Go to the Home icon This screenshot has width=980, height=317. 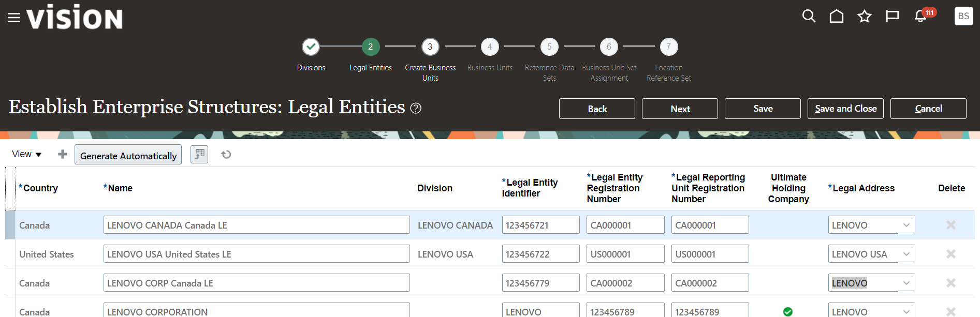point(837,17)
